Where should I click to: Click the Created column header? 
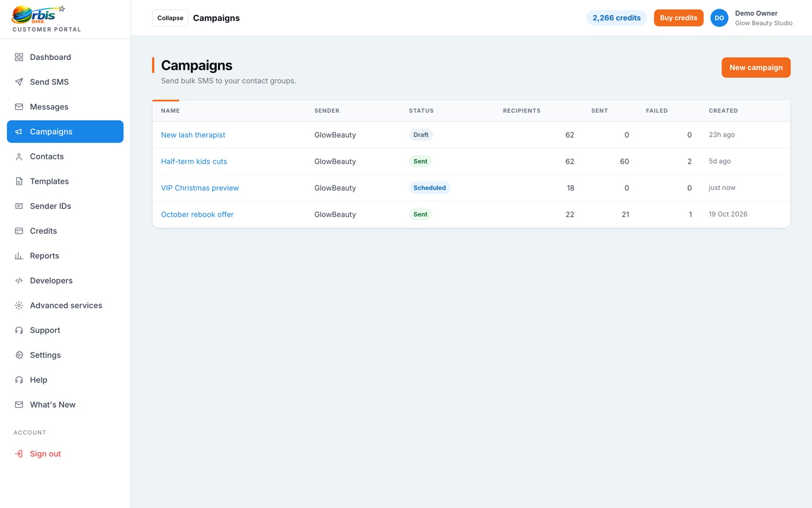click(723, 111)
